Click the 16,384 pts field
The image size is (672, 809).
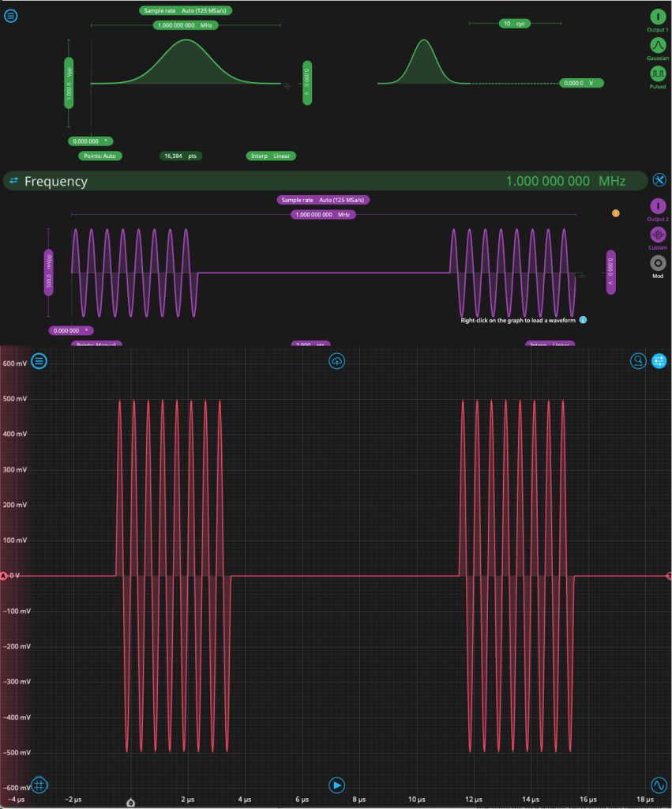[x=181, y=156]
